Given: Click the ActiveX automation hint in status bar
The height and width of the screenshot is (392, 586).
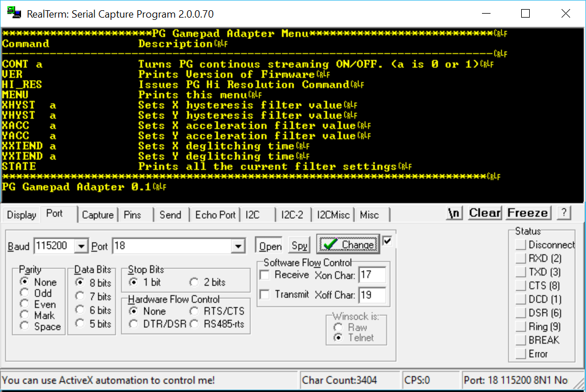Looking at the screenshot, I should (109, 381).
